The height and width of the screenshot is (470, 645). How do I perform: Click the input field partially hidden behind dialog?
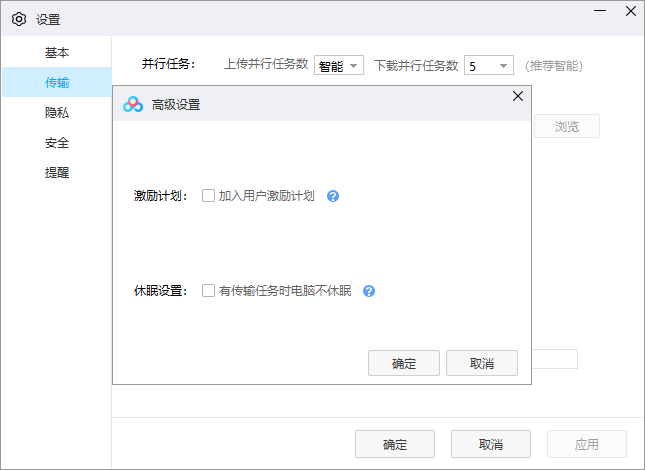[x=555, y=359]
